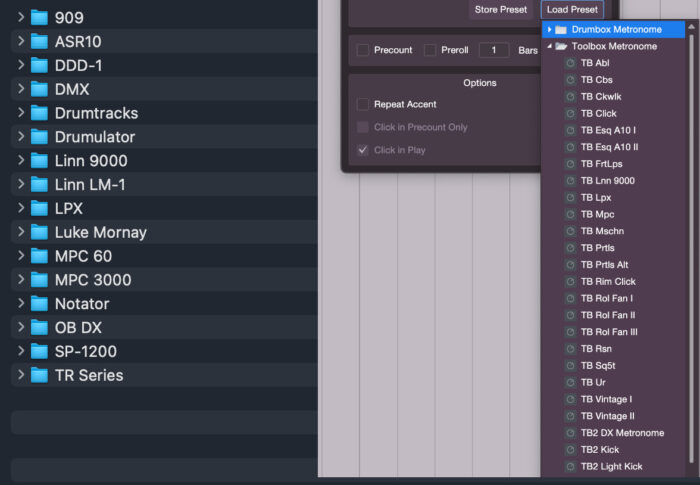Select the Luke Mornay folder row

coord(100,232)
